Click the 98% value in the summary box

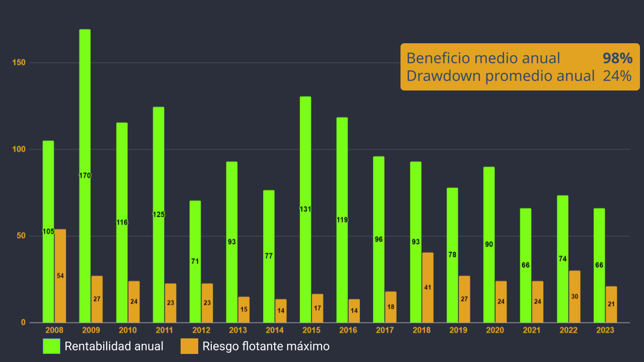point(617,58)
